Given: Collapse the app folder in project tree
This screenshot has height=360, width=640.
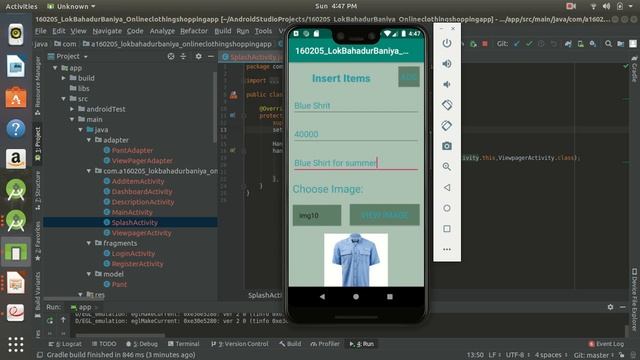Looking at the screenshot, I should pos(55,68).
